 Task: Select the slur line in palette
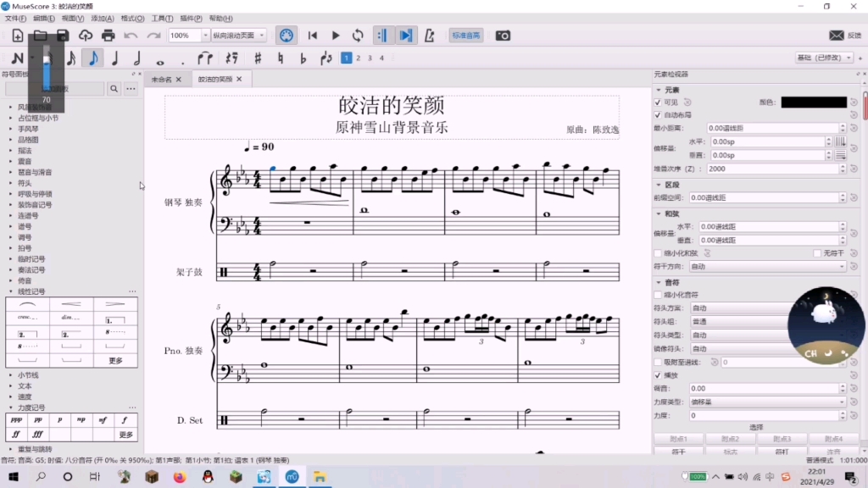pos(27,304)
